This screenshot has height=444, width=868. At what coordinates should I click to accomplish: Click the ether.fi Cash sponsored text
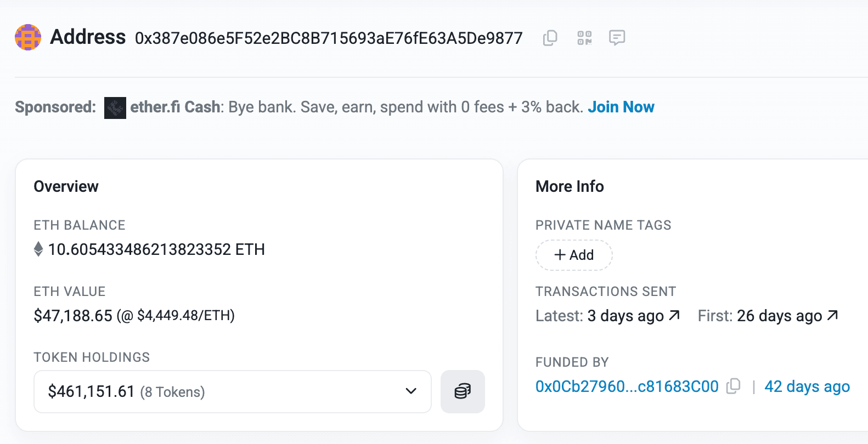[176, 107]
